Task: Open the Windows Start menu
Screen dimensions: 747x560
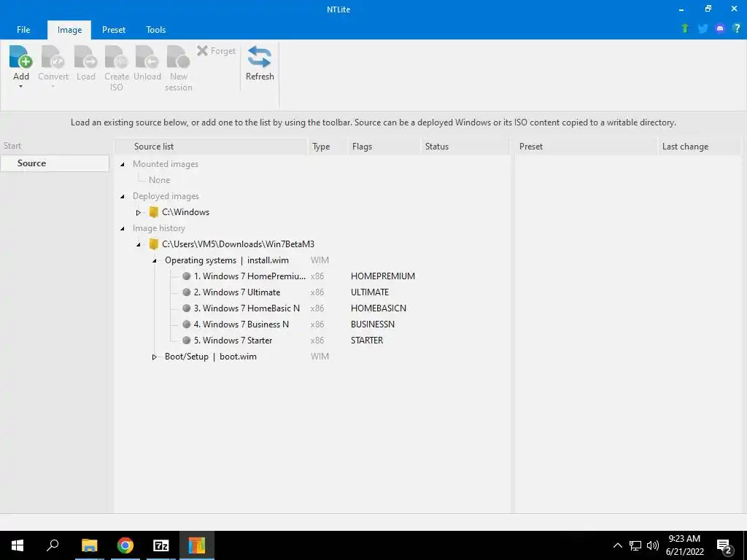Action: (x=18, y=545)
